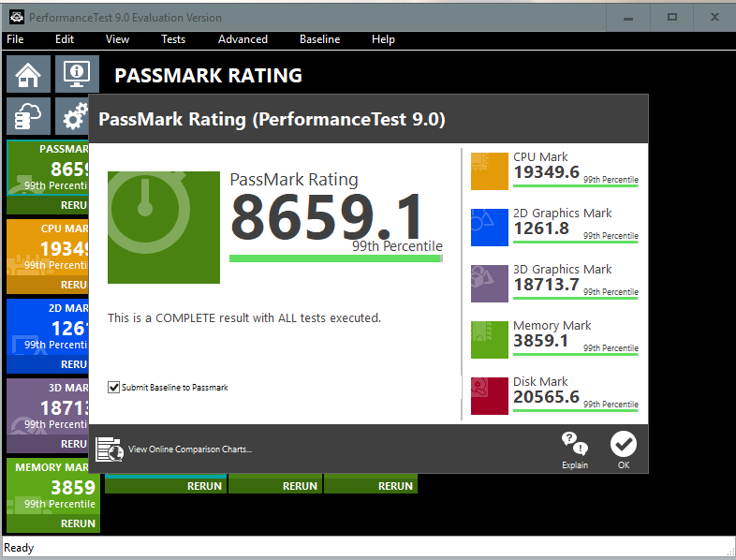Click the Disk Mark value 20565.6
736x560 pixels.
[546, 397]
